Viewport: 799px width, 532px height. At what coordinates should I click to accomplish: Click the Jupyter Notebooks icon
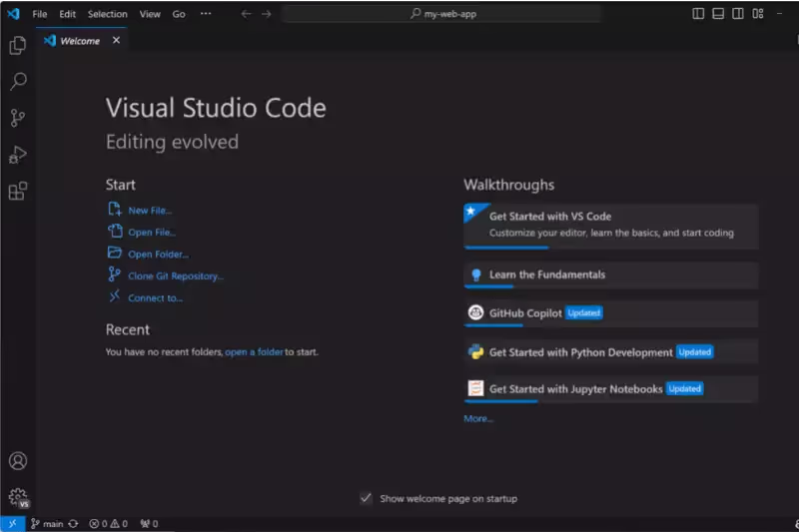475,388
